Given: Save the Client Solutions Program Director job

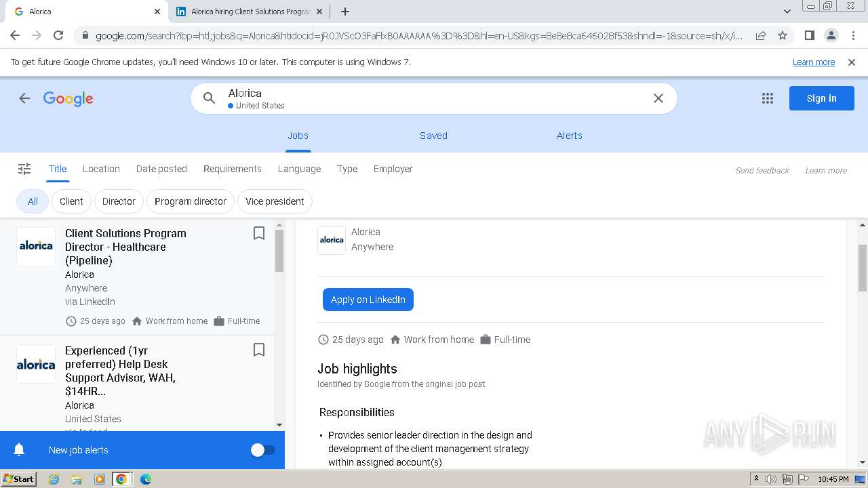Looking at the screenshot, I should (258, 233).
